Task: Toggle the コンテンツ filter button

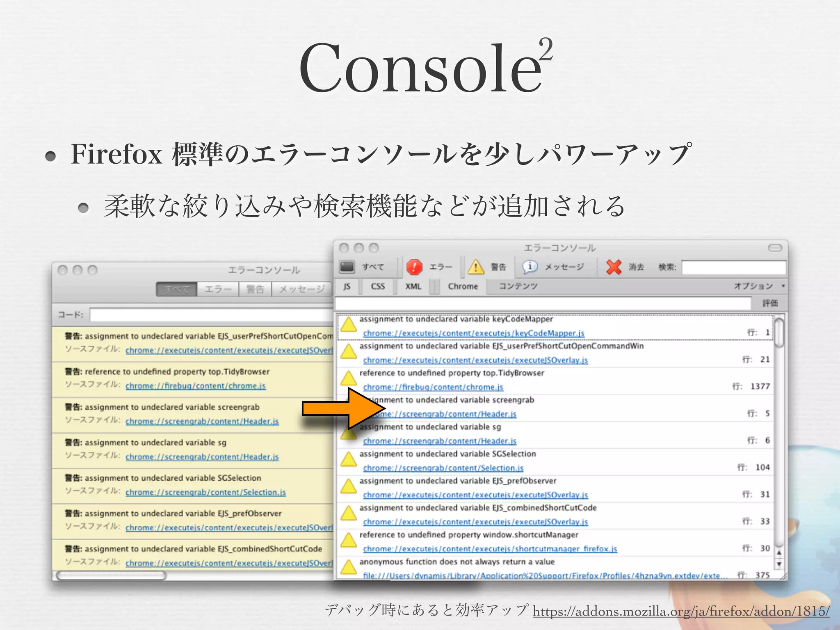Action: click(518, 286)
